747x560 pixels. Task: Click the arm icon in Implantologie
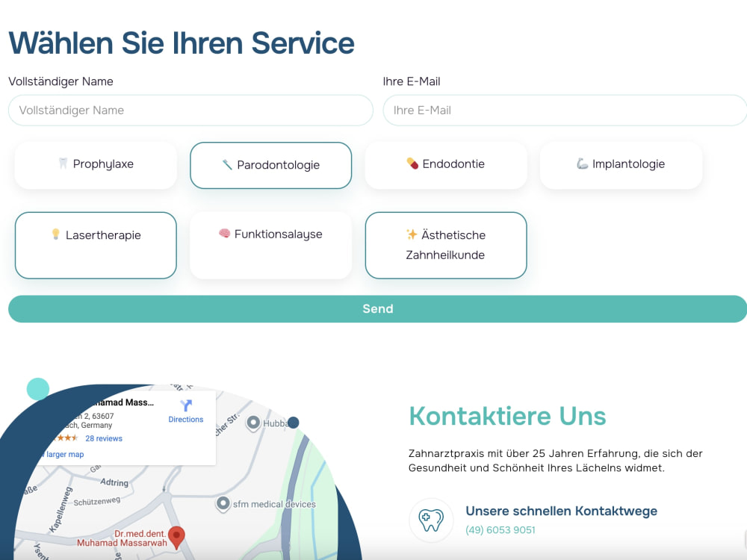coord(582,164)
